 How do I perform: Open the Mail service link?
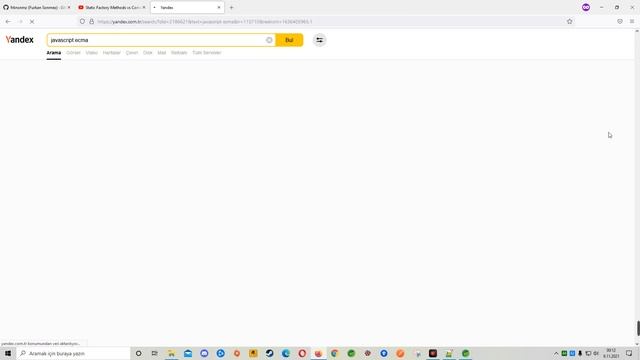click(162, 53)
